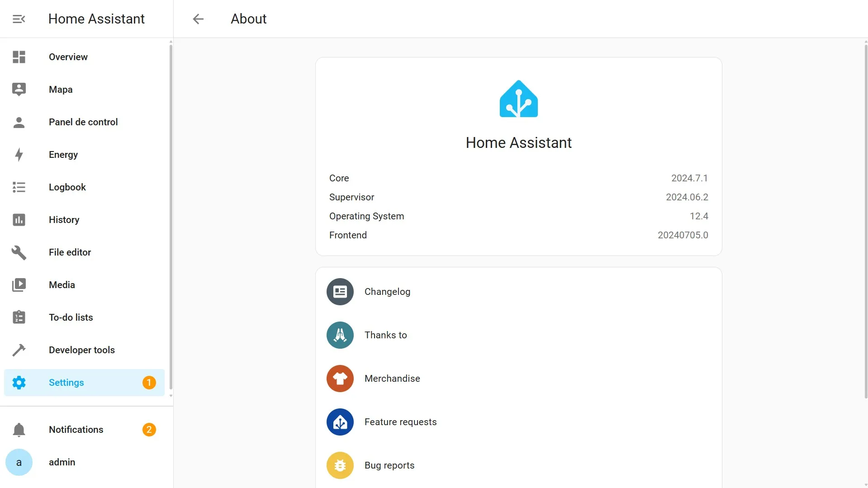Go back using the arrow beside About

coord(198,19)
